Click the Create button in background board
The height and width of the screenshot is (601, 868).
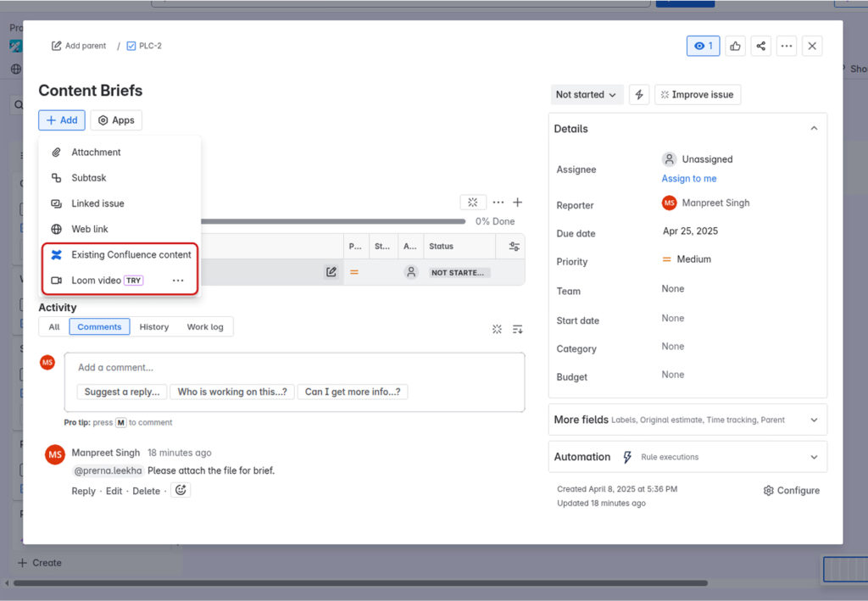tap(39, 563)
